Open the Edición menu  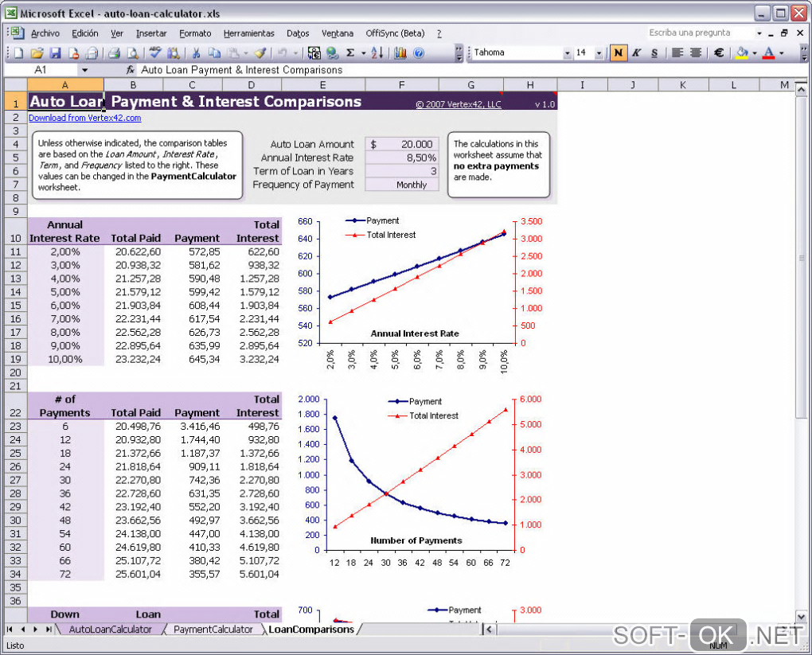(85, 33)
